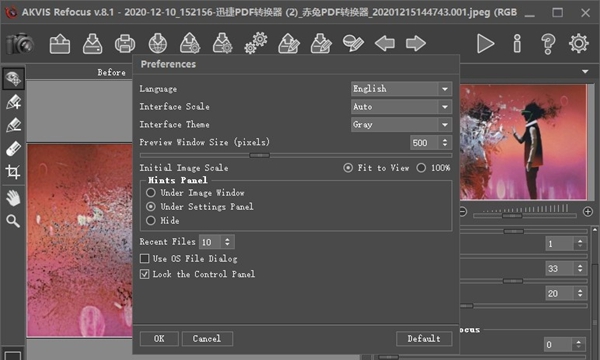Click the Recent Files 10 field

click(210, 242)
